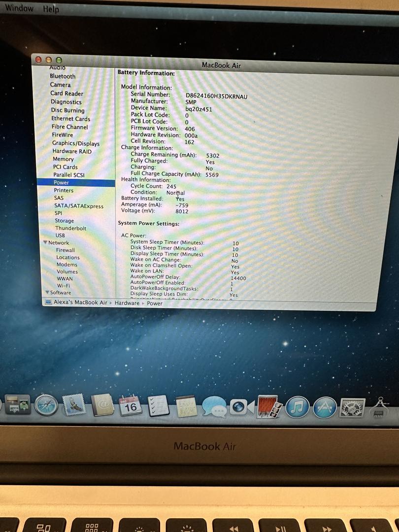The width and height of the screenshot is (399, 532).
Task: Open the App Store Dock icon
Action: (x=325, y=407)
